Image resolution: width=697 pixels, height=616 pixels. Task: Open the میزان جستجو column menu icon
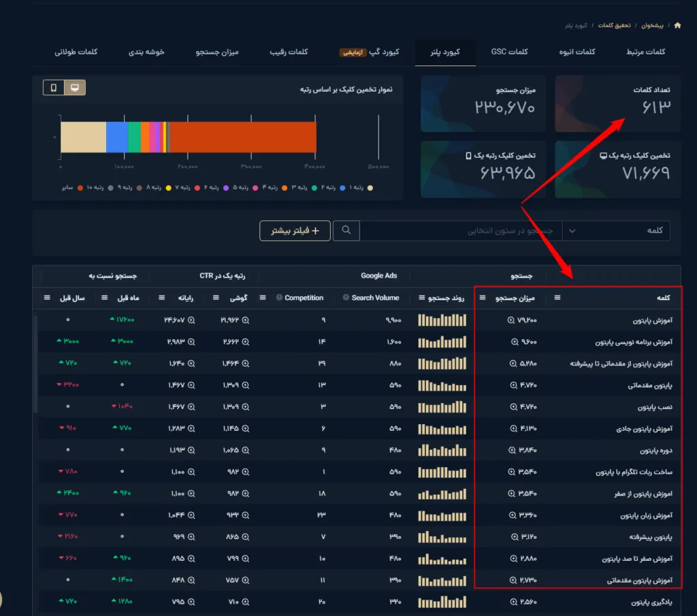point(483,297)
